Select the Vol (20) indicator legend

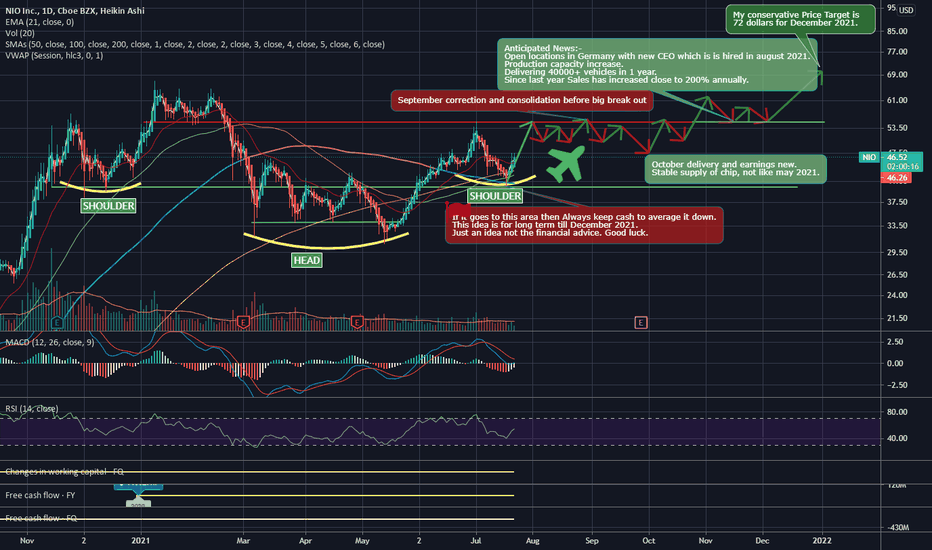[x=20, y=33]
